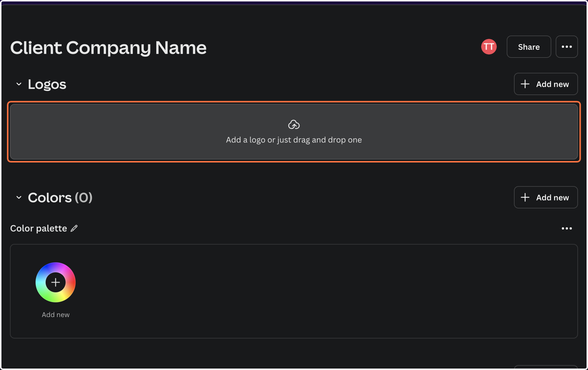Open the brand kit more options menu
This screenshot has height=370, width=588.
pos(567,47)
